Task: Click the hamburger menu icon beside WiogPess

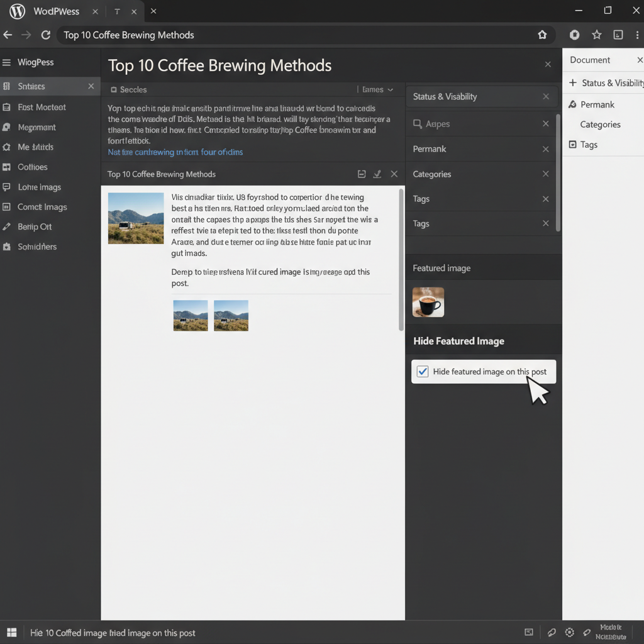Action: [7, 62]
